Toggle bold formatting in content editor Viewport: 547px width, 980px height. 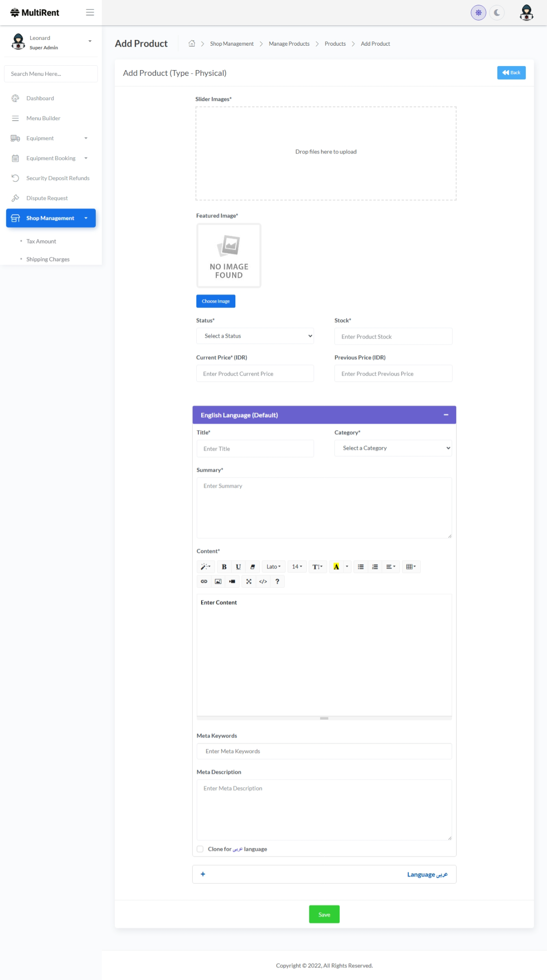pyautogui.click(x=224, y=567)
